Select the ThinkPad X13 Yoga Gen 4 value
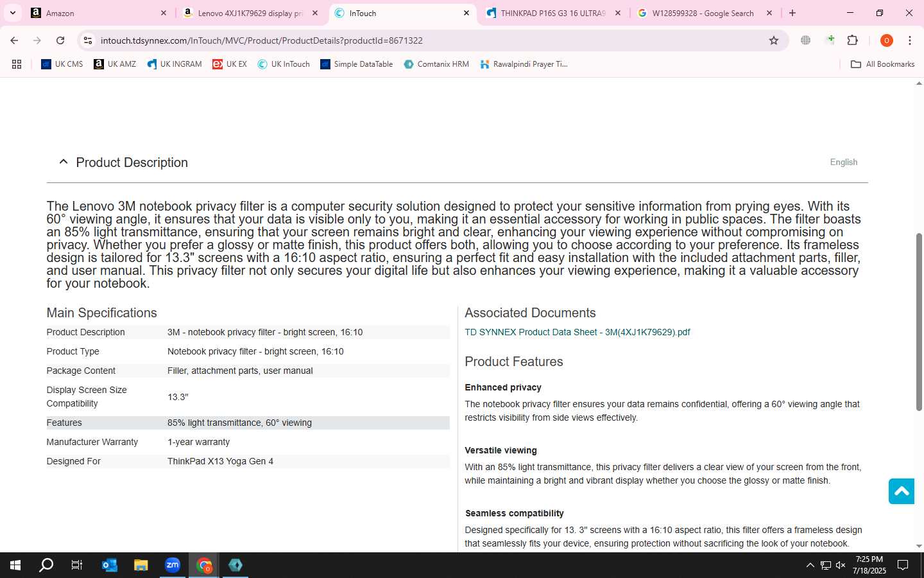The image size is (924, 578). (x=220, y=461)
